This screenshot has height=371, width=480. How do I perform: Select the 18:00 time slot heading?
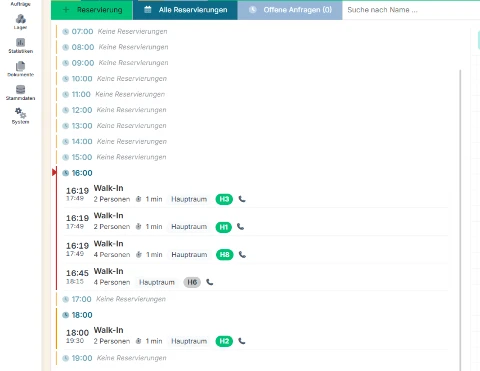[82, 315]
